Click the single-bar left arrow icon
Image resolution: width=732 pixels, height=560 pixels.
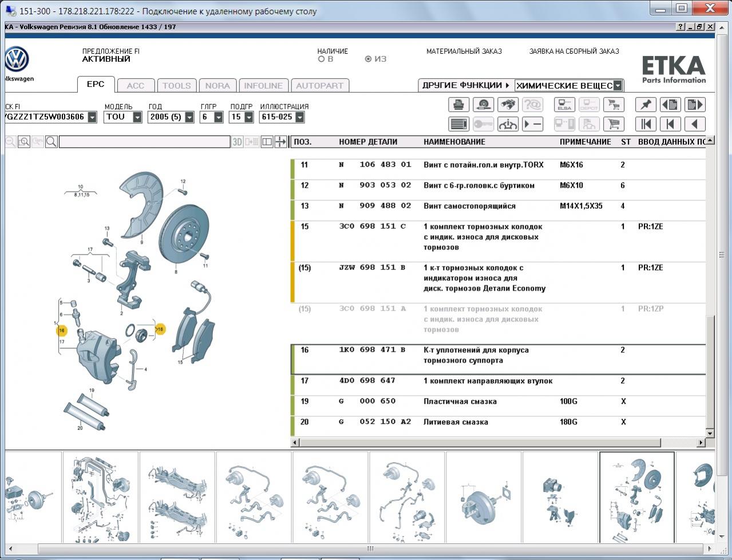click(x=670, y=124)
